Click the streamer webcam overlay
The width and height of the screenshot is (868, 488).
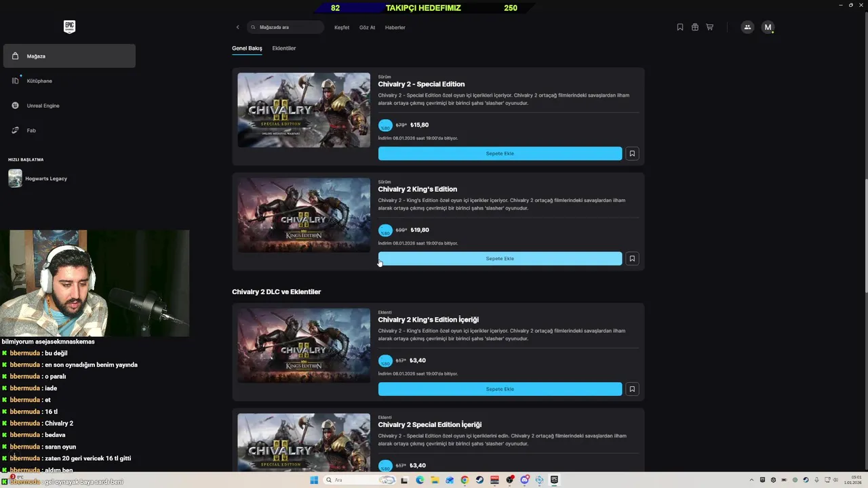click(95, 283)
